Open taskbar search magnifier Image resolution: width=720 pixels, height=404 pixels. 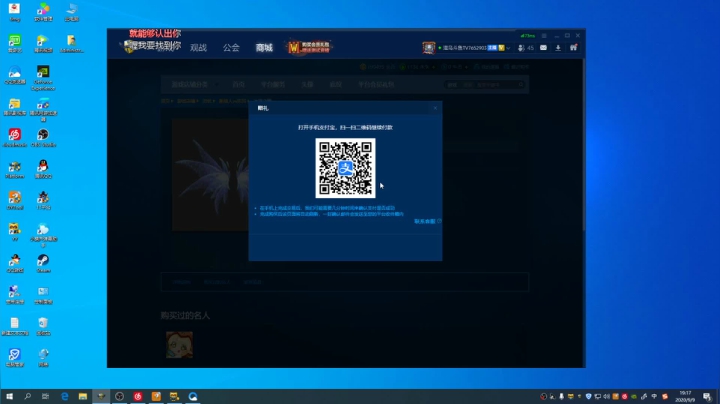tap(28, 396)
